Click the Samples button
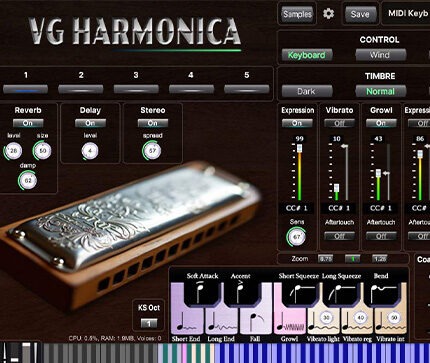Viewport: 430px width, 363px height. (297, 14)
